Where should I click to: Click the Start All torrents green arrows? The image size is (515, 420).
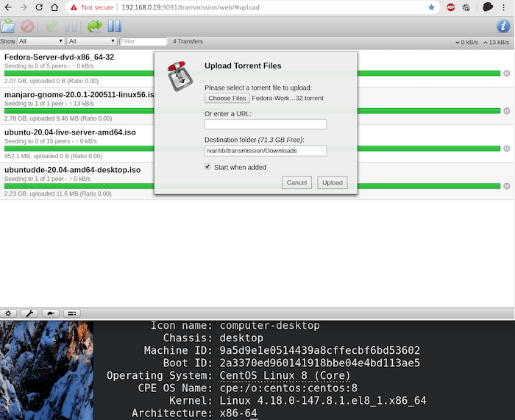coord(95,26)
